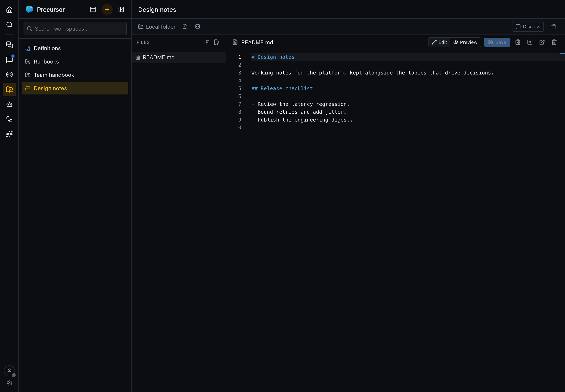Open the broadcast signal sidebar icon

tap(9, 74)
